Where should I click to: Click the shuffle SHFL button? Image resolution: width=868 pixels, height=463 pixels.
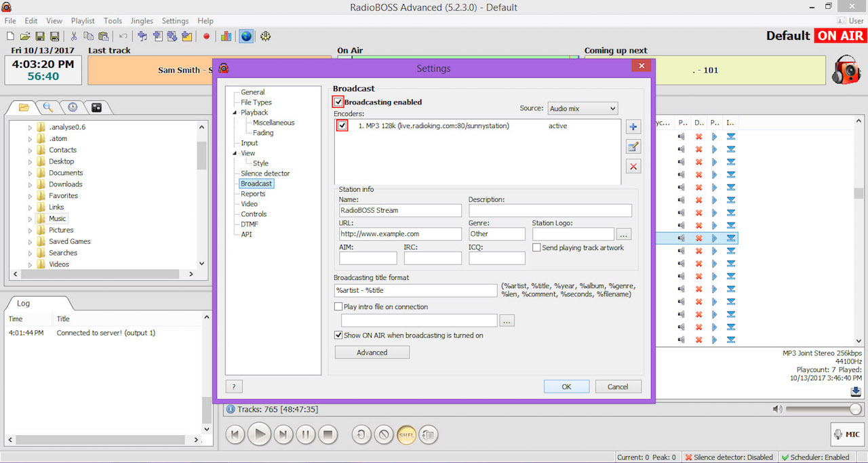point(406,435)
